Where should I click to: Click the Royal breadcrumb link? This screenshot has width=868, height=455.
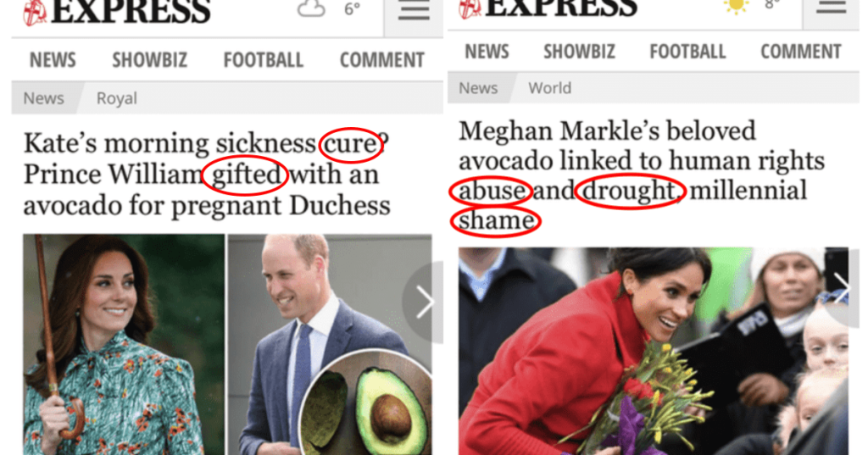coord(117,98)
